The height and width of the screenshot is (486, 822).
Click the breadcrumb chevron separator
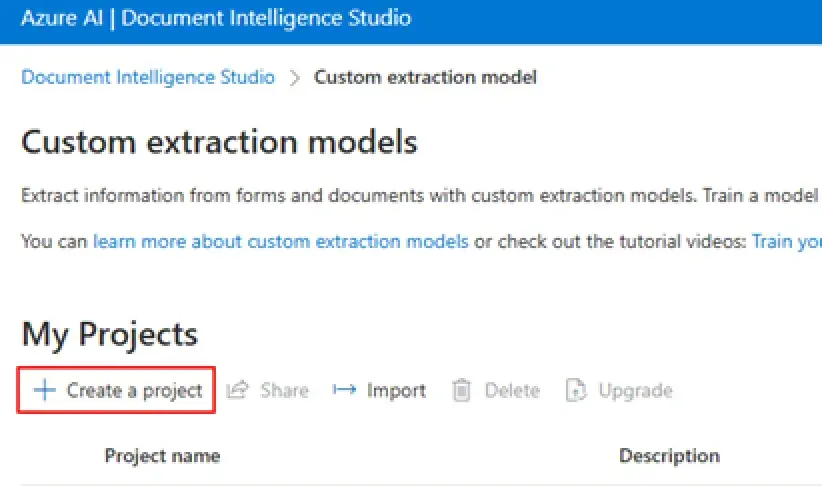[x=295, y=78]
